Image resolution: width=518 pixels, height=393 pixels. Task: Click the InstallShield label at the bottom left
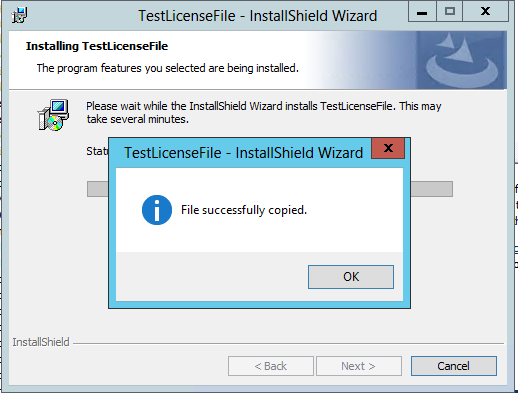click(x=41, y=342)
